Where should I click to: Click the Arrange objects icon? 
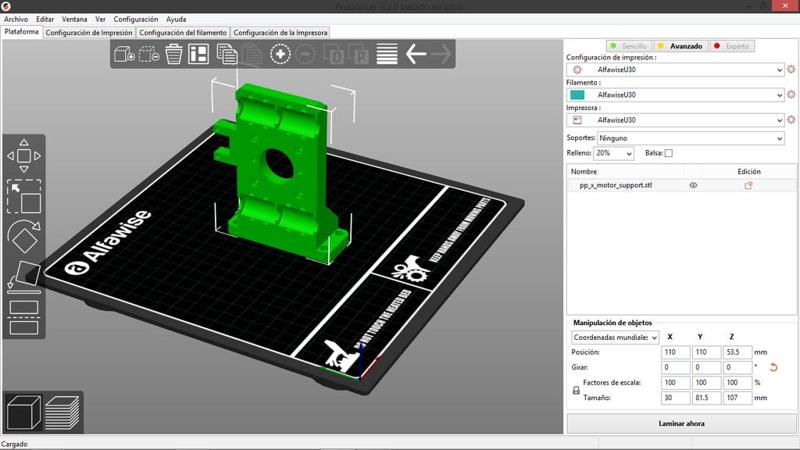[x=198, y=54]
